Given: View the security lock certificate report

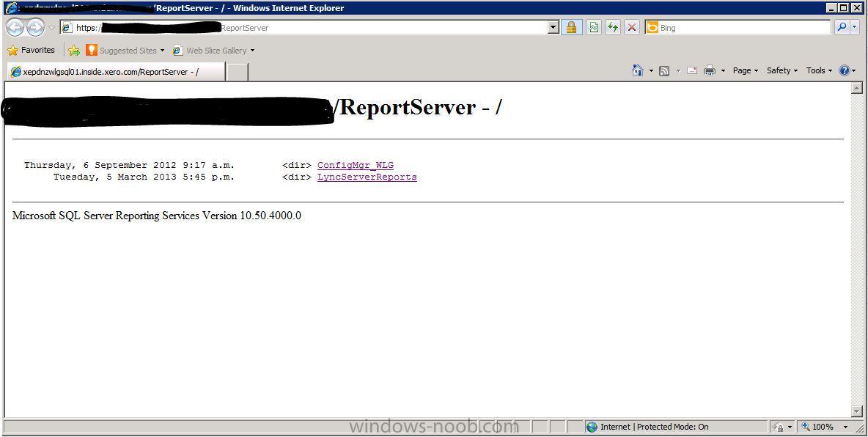Looking at the screenshot, I should click(x=571, y=28).
